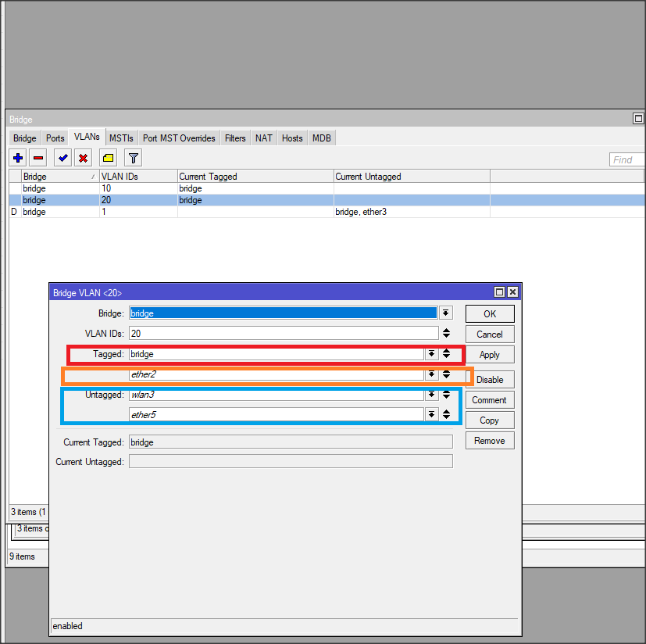This screenshot has height=644, width=646.
Task: Close the Bridge VLAN <20> dialog
Action: tap(512, 292)
